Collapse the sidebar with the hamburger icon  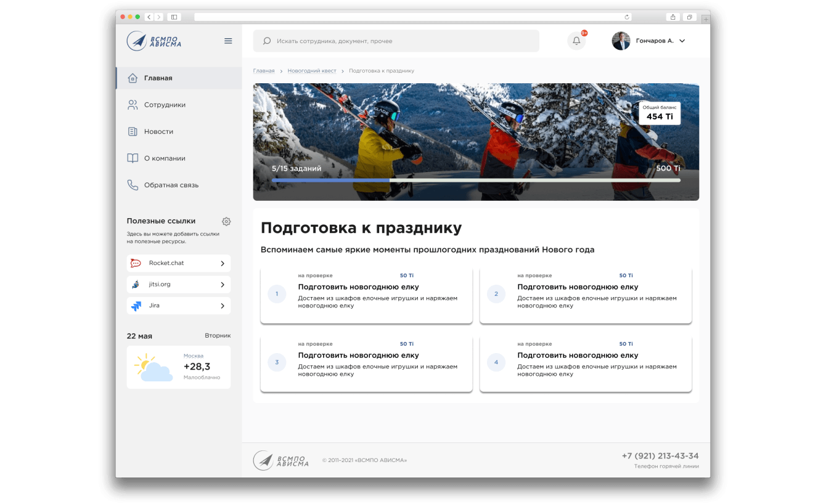pos(228,41)
